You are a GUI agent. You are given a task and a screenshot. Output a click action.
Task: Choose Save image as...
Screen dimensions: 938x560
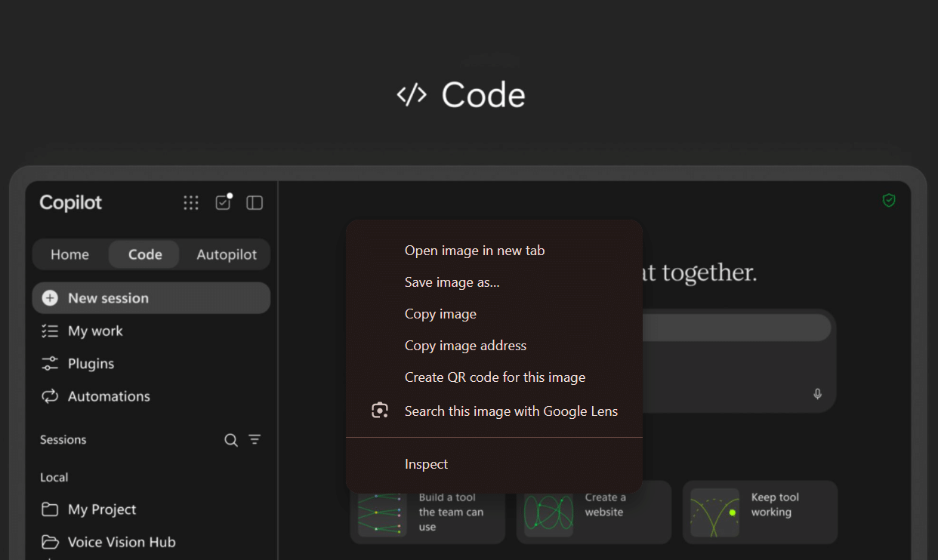point(494,282)
